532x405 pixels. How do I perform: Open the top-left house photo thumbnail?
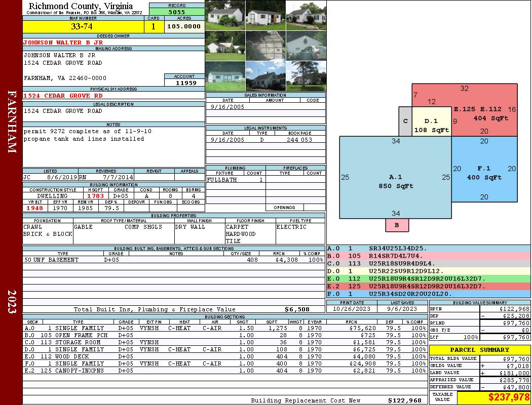[x=225, y=15]
